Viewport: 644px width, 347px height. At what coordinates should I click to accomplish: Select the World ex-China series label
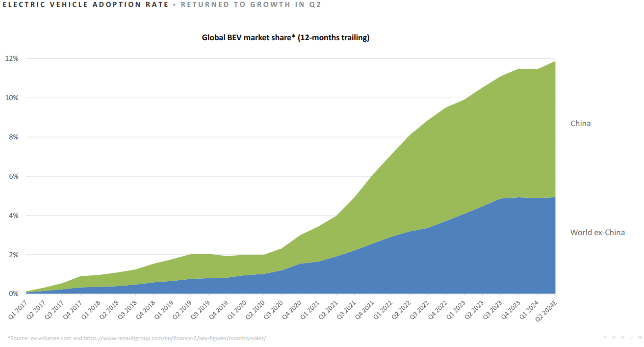(x=597, y=233)
